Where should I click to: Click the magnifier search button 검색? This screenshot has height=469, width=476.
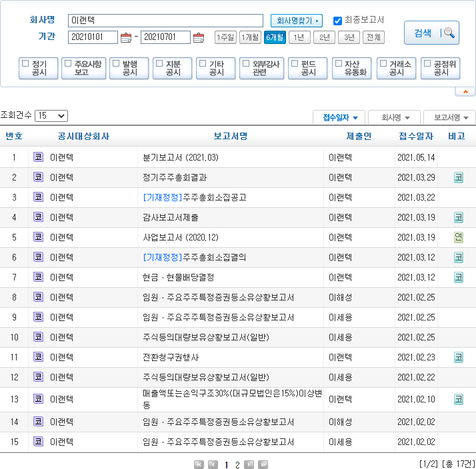[431, 33]
